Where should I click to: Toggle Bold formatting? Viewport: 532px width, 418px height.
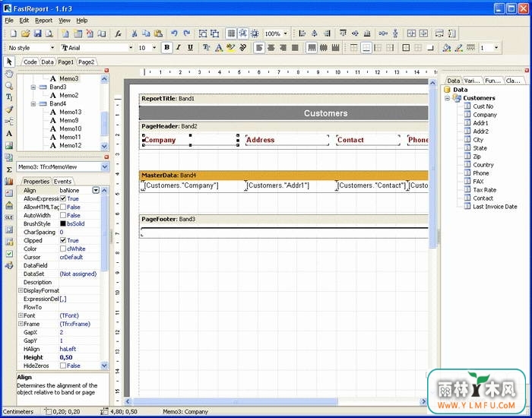pos(166,47)
